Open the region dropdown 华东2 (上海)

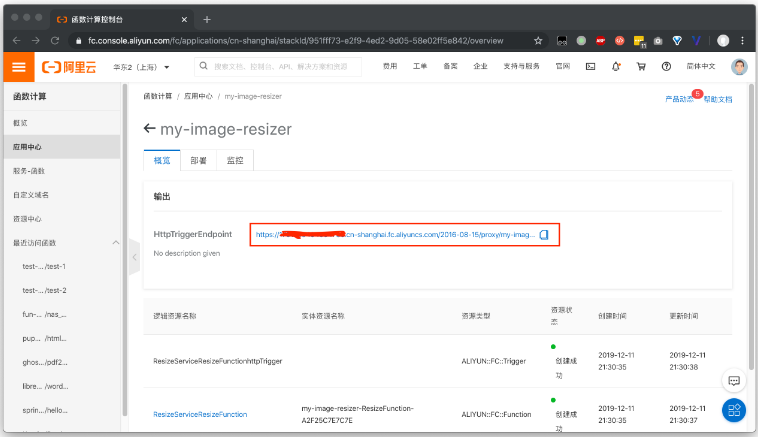click(141, 67)
